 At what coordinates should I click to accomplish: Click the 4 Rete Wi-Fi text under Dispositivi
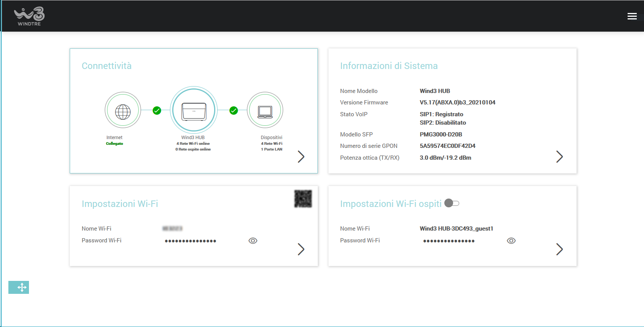coord(272,144)
